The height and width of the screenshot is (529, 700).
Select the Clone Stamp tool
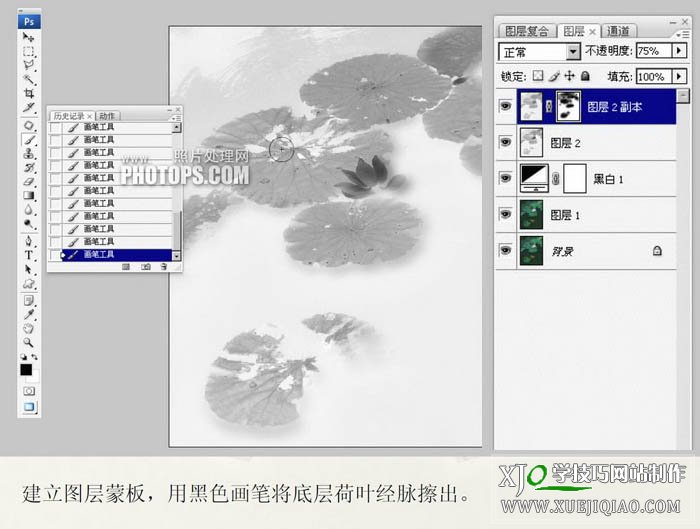[29, 154]
